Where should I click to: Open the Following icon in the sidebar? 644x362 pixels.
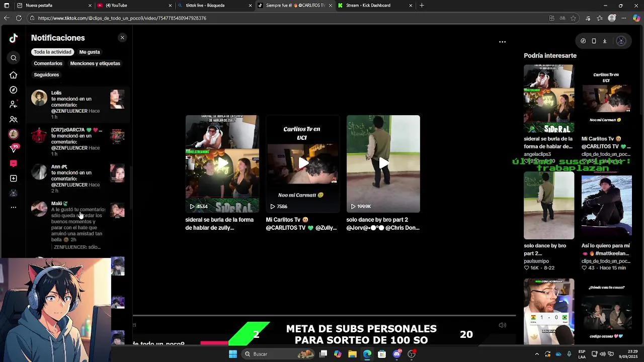tap(14, 105)
